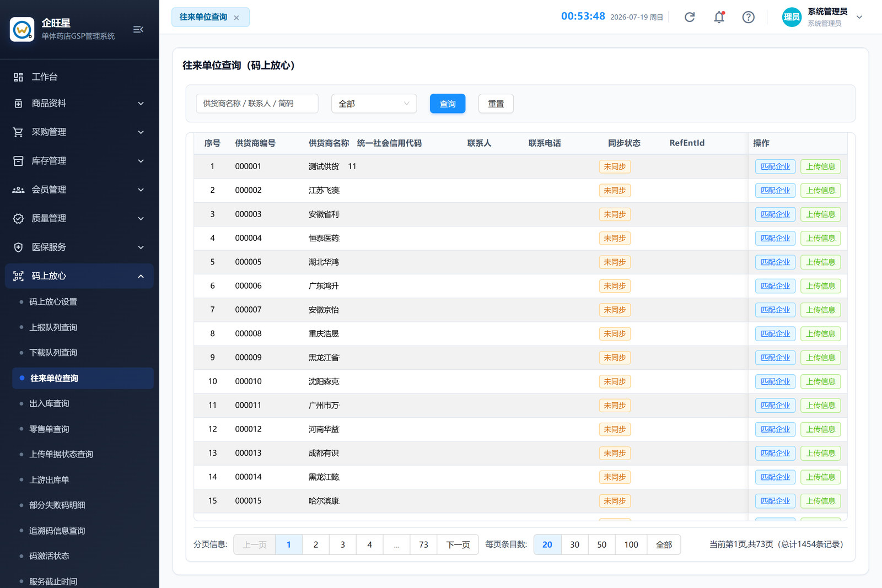The height and width of the screenshot is (588, 882).
Task: Open 码激活状态 submenu item
Action: [49, 556]
